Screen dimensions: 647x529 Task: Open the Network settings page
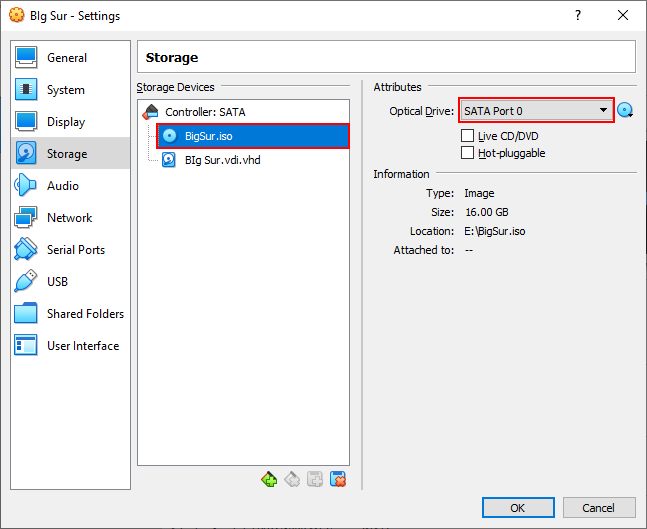coord(71,217)
